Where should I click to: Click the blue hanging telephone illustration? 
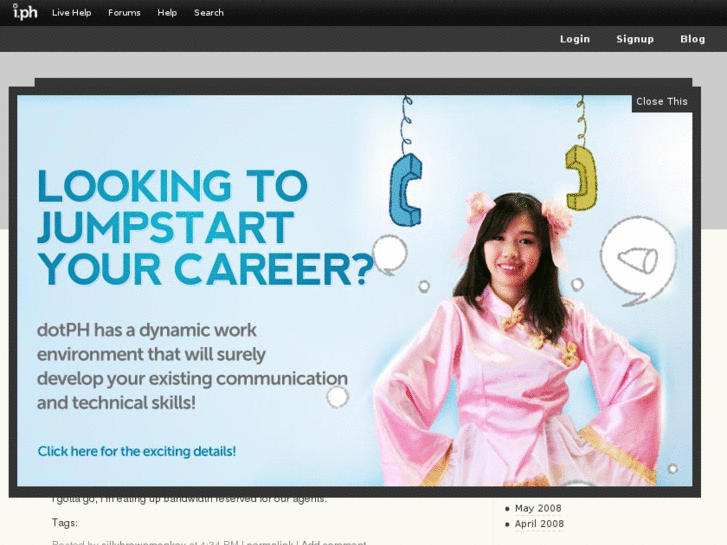[406, 190]
